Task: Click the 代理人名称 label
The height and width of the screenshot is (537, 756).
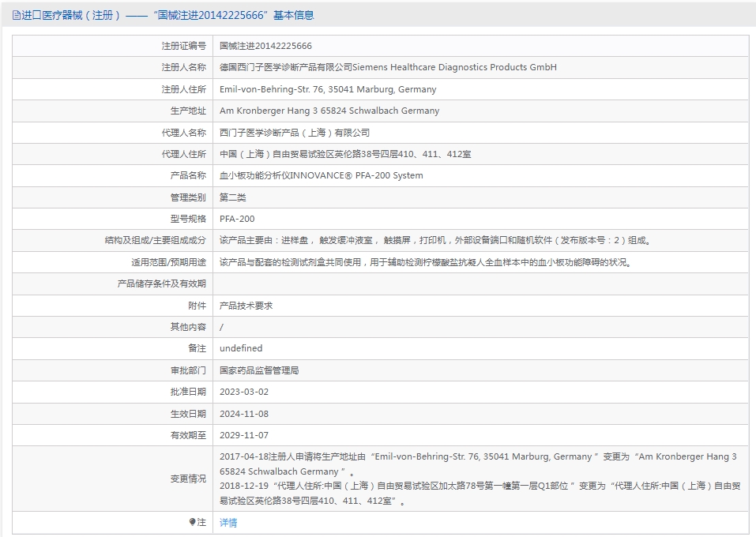Action: pos(184,133)
